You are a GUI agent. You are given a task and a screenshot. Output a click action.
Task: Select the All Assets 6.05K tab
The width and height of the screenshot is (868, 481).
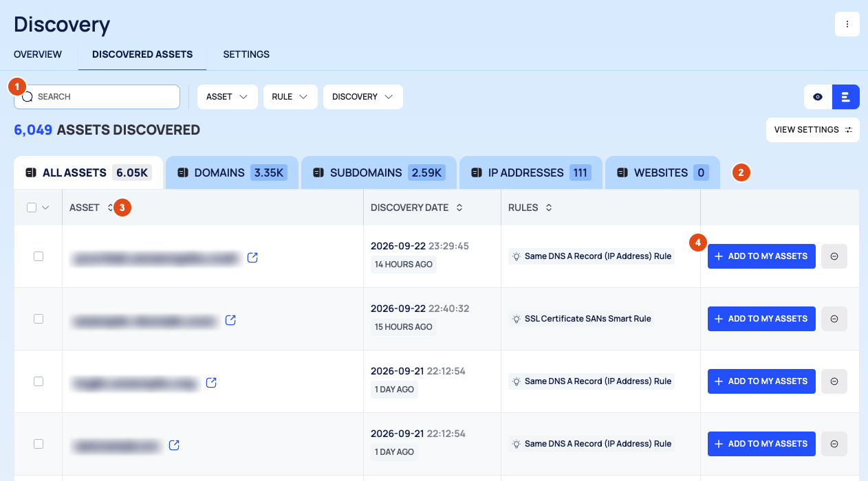(88, 172)
